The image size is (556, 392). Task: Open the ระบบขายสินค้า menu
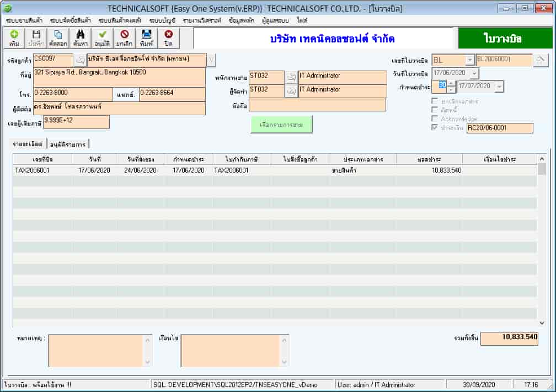click(24, 20)
